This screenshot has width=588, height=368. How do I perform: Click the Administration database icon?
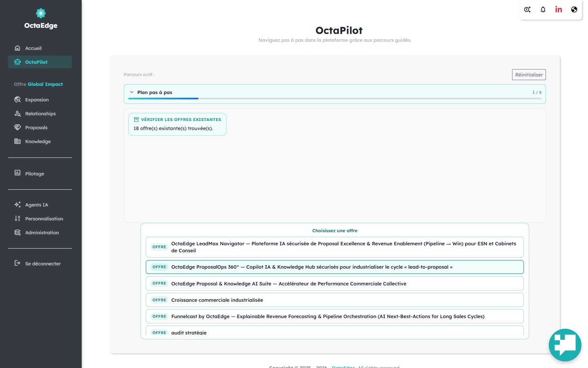[x=18, y=232]
